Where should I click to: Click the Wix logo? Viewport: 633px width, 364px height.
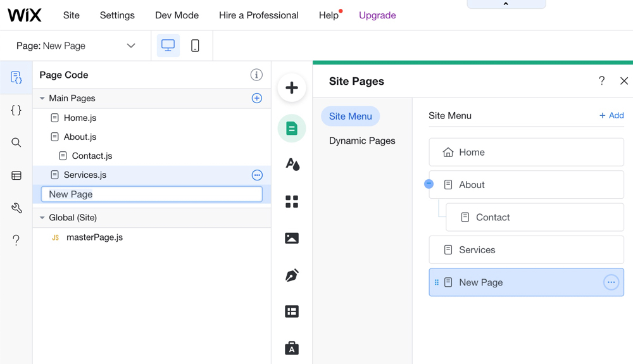click(x=24, y=15)
